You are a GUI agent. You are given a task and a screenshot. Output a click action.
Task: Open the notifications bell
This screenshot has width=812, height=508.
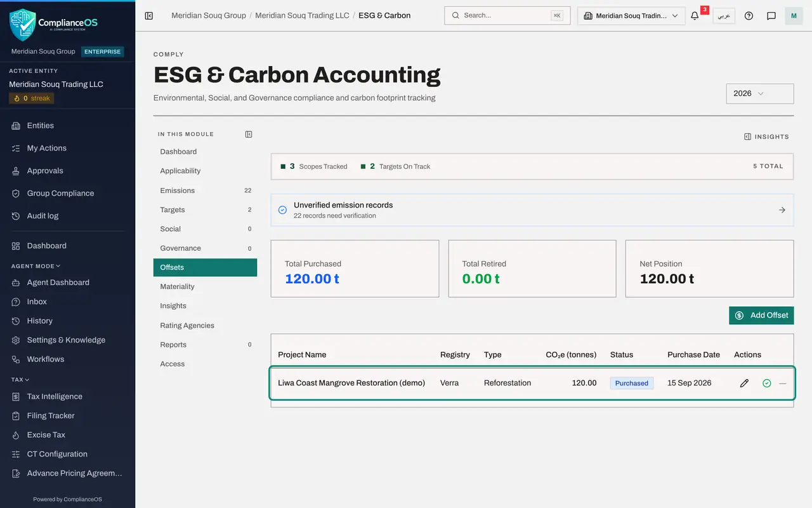[x=695, y=16]
